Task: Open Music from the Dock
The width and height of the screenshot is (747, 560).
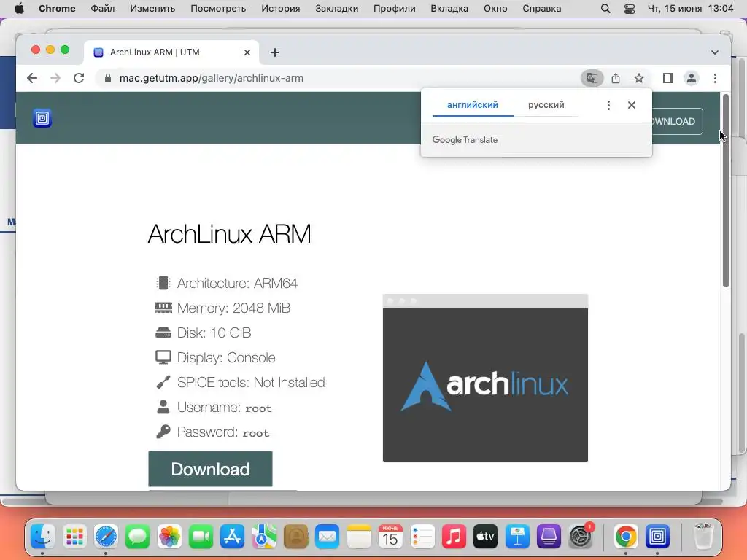Action: pos(454,537)
